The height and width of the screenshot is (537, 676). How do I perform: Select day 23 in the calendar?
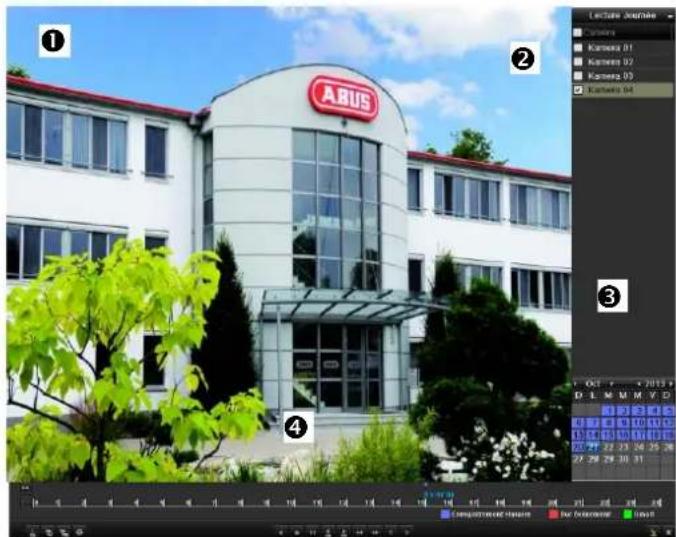coord(623,447)
